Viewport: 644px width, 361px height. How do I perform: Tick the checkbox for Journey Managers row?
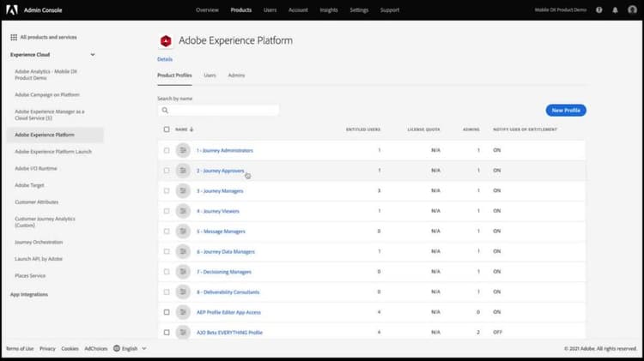[167, 190]
